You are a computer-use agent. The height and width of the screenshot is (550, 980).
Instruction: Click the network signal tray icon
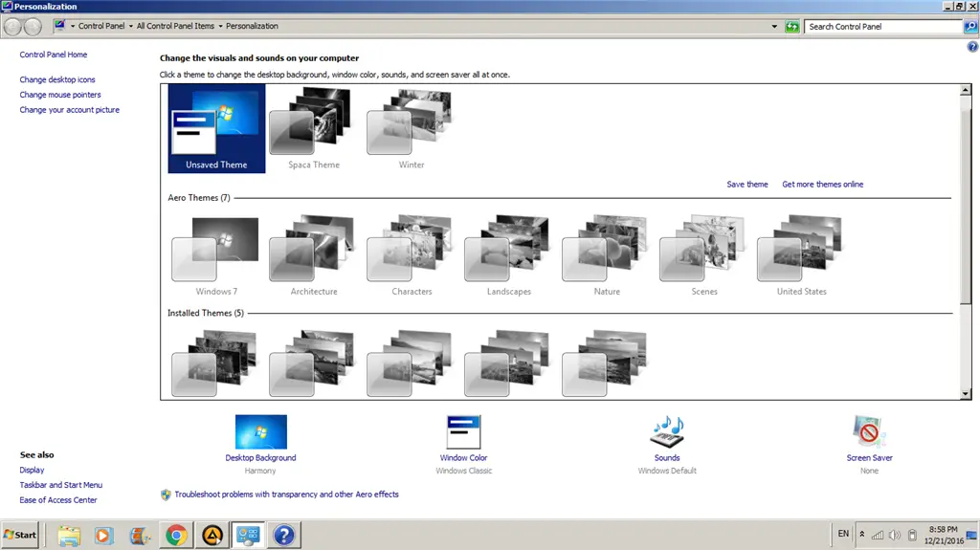[x=878, y=535]
